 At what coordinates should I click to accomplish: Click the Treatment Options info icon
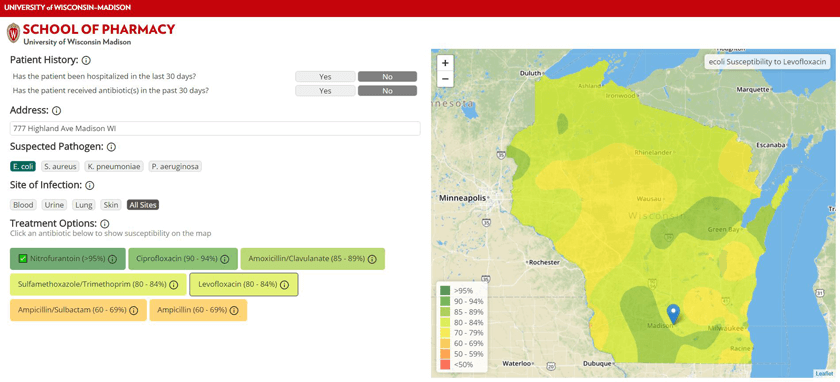[x=105, y=223]
